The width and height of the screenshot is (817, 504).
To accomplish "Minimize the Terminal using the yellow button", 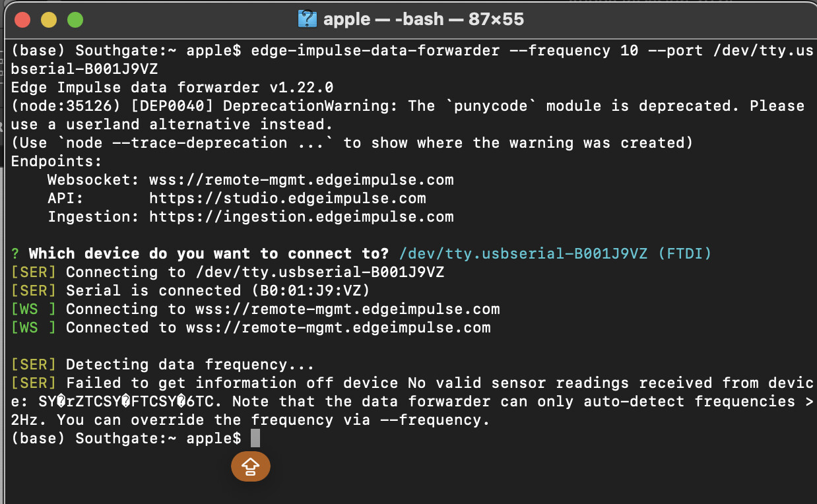I will [x=49, y=20].
